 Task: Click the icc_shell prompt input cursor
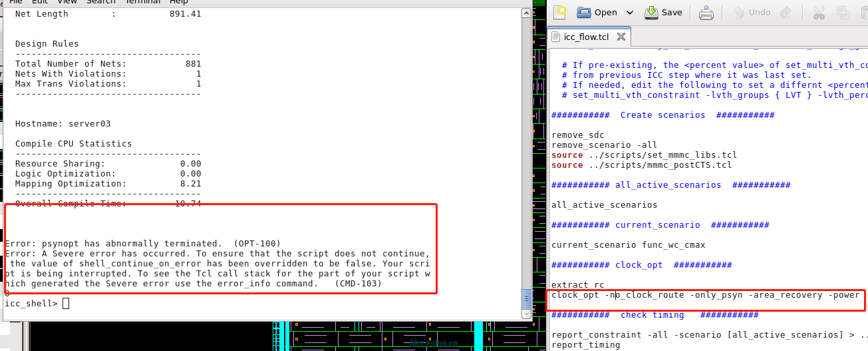click(65, 304)
